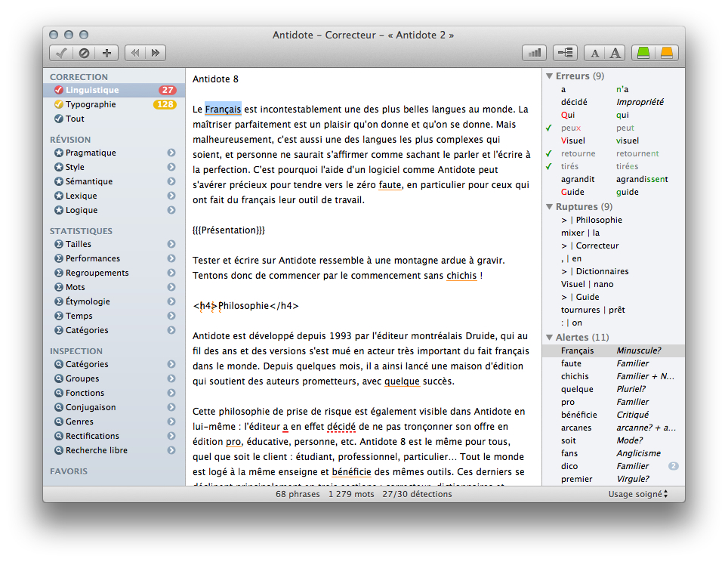Decrease text size with small A button
Viewport: 728px width, 562px height.
pyautogui.click(x=594, y=53)
